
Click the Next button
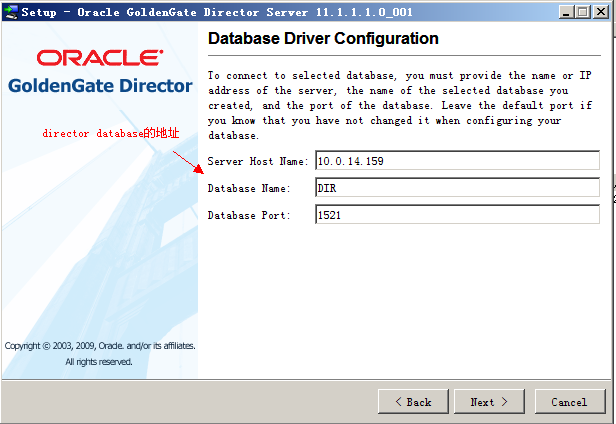point(489,402)
